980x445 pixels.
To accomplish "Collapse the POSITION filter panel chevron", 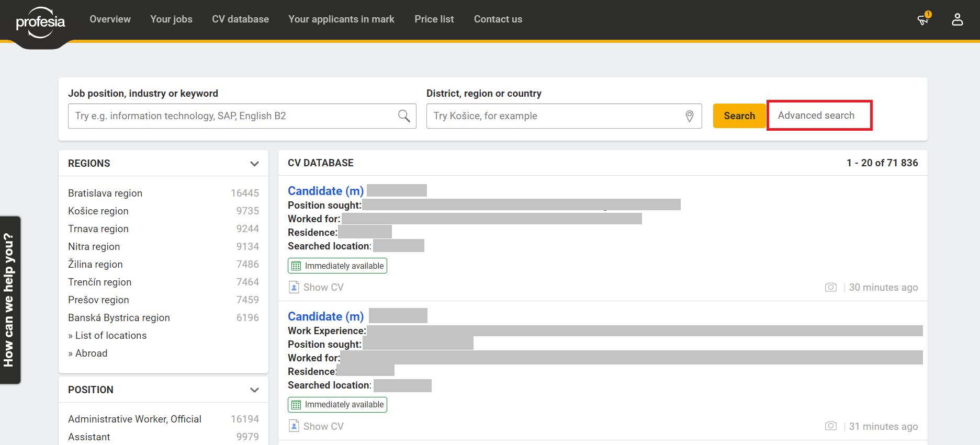I will click(x=254, y=390).
